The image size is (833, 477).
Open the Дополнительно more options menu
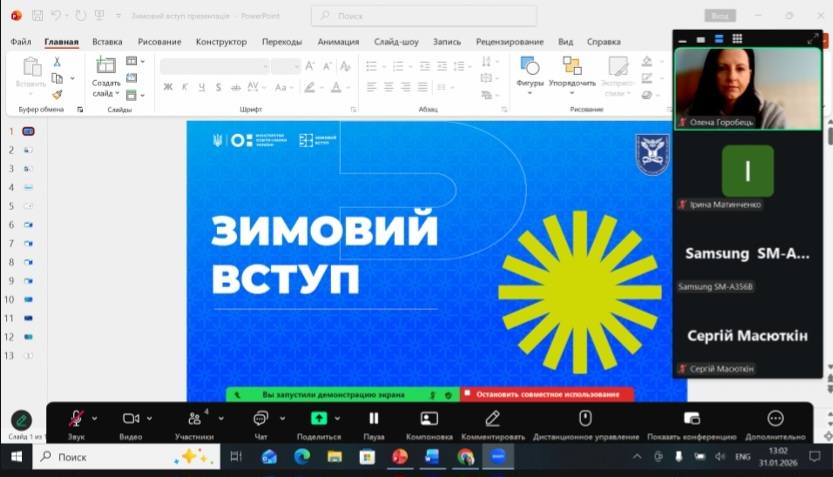tap(775, 418)
